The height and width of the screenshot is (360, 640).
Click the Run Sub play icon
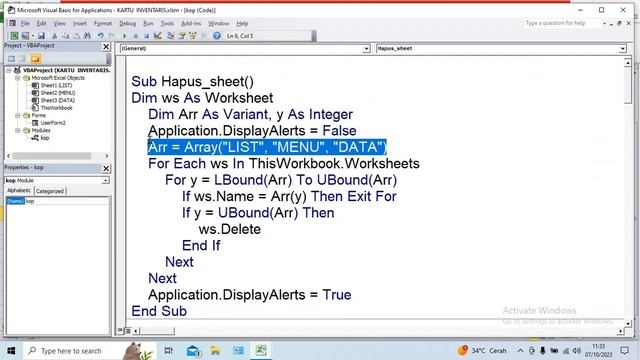tap(124, 36)
